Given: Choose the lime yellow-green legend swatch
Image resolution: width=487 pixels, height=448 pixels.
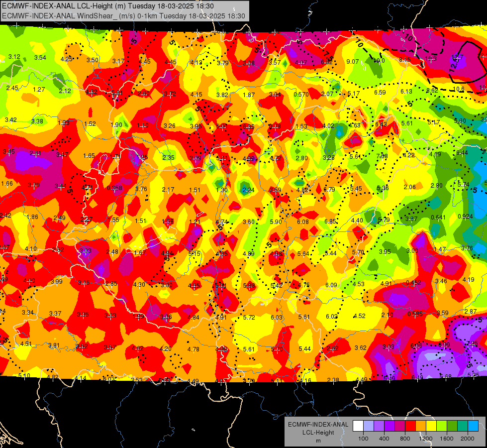Looking at the screenshot, I should pyautogui.click(x=442, y=426).
